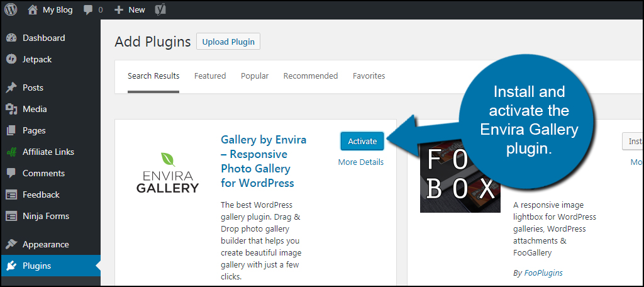644x287 pixels.
Task: Click the plus icon next to New
Action: tap(119, 10)
